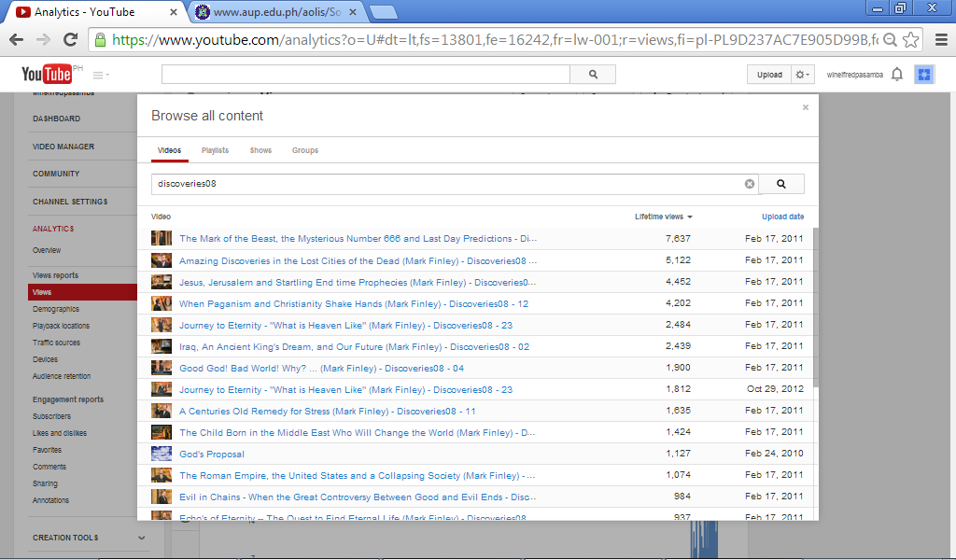The image size is (956, 560).
Task: Click the YouTube top search box
Action: (366, 75)
